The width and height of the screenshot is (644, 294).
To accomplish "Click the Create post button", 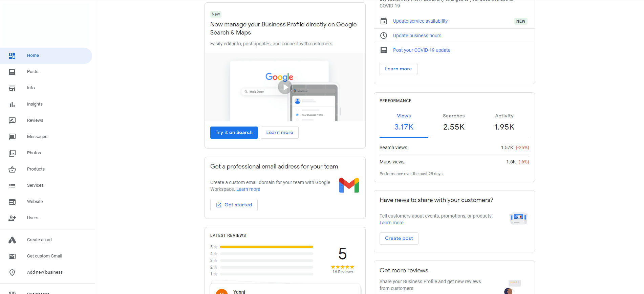I will tap(399, 238).
